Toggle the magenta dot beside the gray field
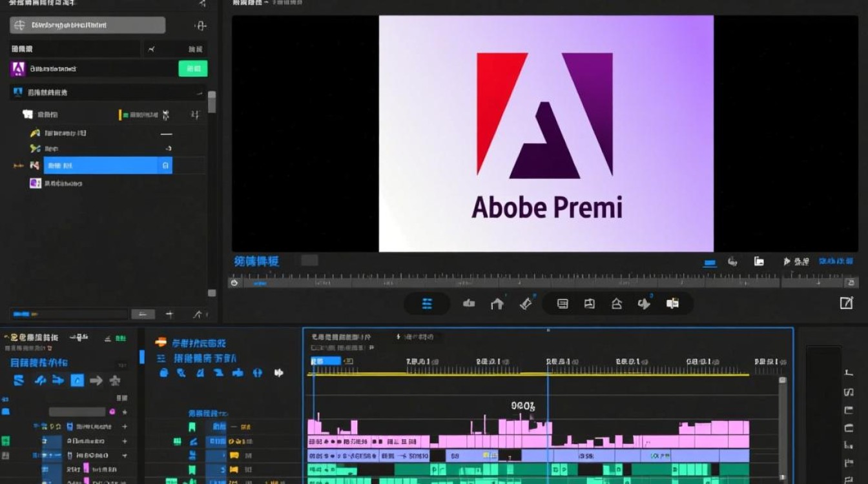Screen dimensions: 868x484 [x=112, y=412]
